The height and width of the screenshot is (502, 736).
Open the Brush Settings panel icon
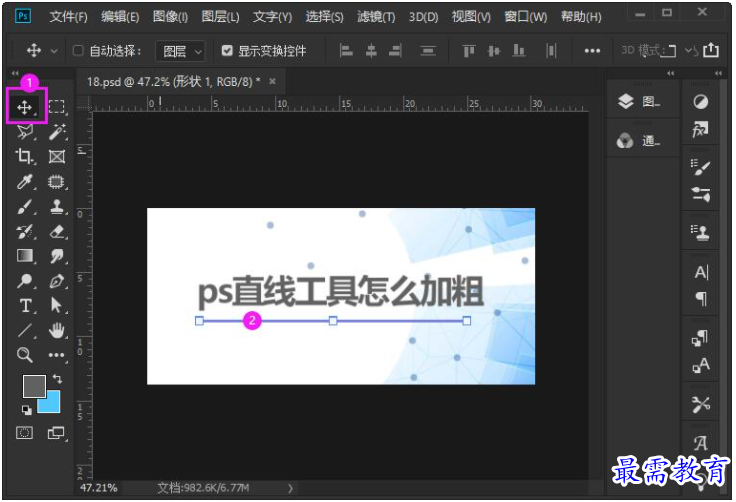701,167
